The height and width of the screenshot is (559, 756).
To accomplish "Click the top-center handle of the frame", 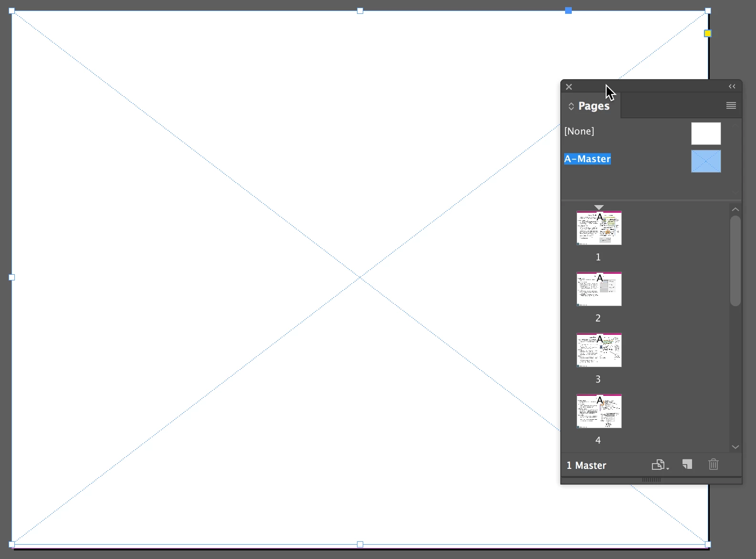I will coord(360,10).
